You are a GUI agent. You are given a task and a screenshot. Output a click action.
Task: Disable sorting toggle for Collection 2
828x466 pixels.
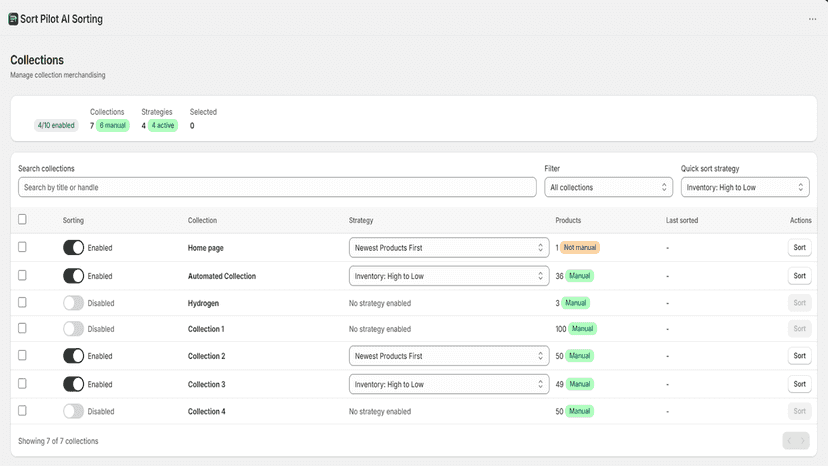click(73, 356)
